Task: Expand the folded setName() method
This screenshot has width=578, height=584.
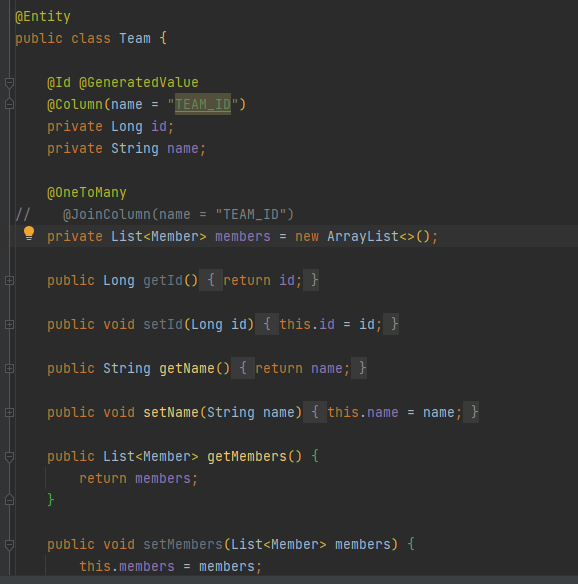Action: pos(10,412)
